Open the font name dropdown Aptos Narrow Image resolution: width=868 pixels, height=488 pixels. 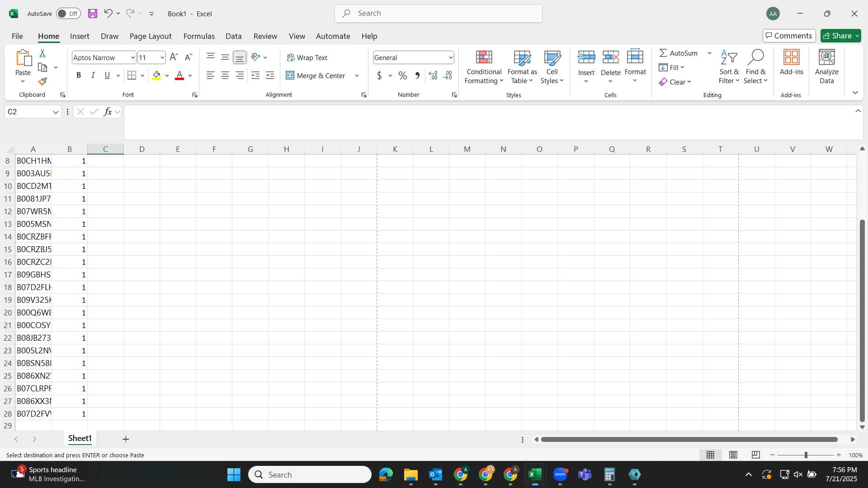point(133,57)
